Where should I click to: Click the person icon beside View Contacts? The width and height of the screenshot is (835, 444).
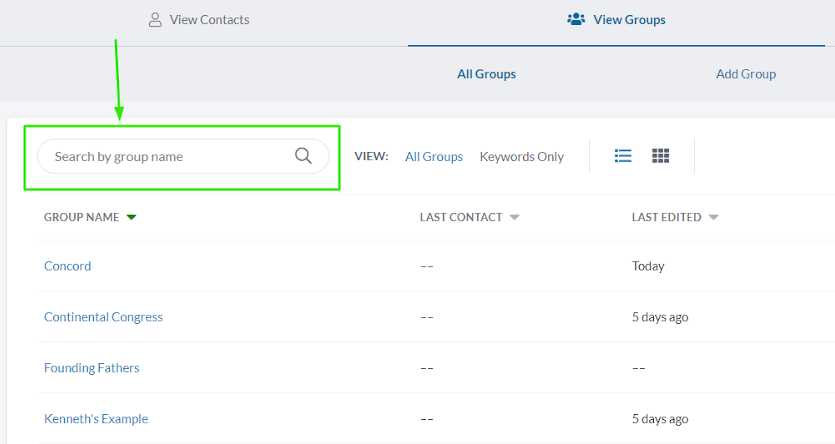(155, 20)
